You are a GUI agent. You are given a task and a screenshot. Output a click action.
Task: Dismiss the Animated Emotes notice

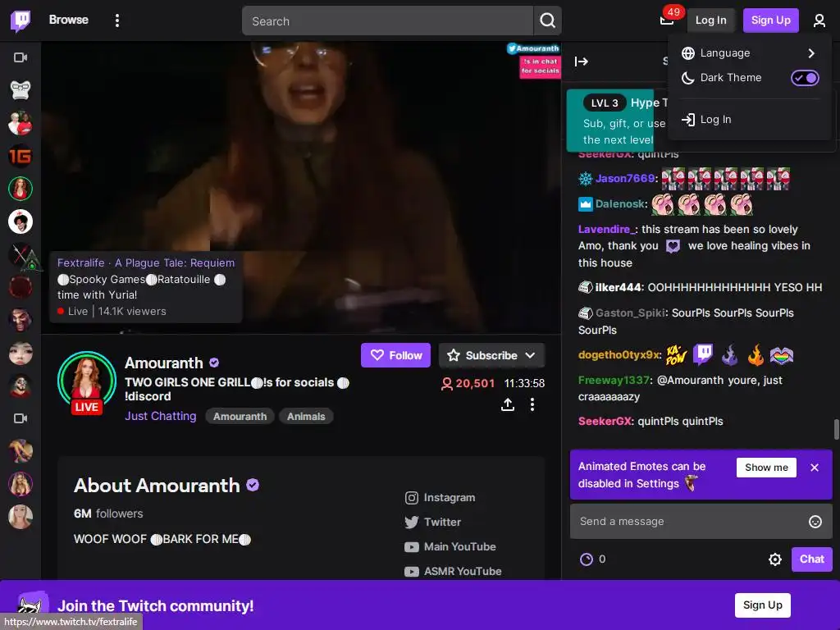coord(815,468)
